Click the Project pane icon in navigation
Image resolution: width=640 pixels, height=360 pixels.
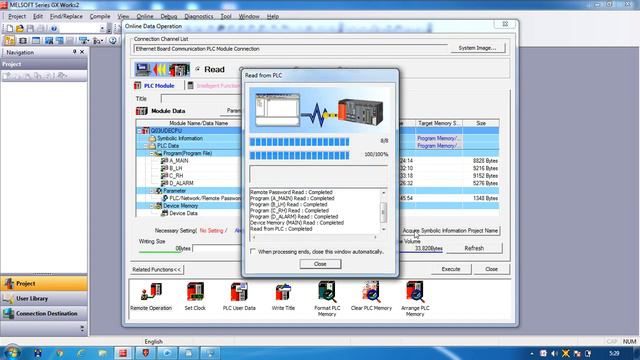coord(9,283)
